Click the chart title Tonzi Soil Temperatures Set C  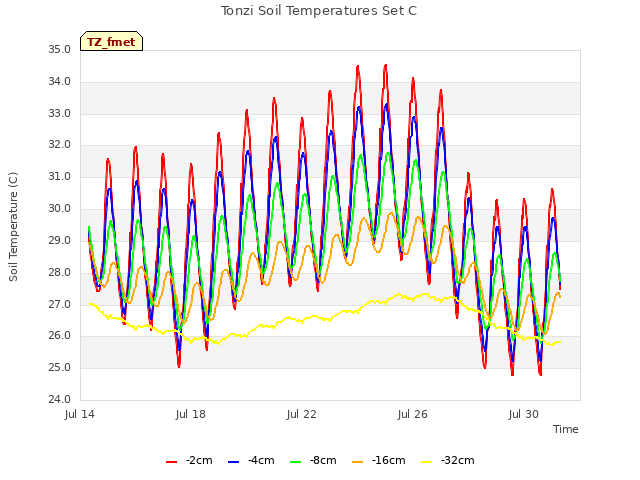coord(319,11)
